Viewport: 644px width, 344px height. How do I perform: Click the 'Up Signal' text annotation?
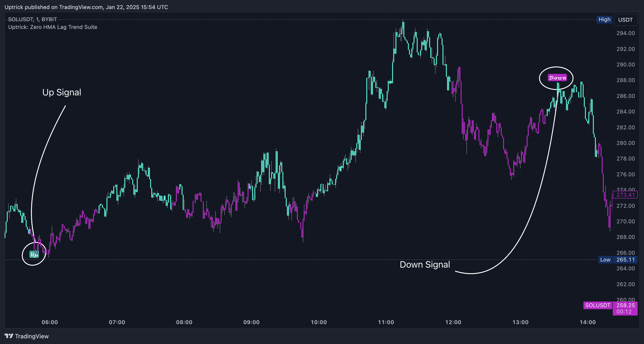(x=62, y=92)
